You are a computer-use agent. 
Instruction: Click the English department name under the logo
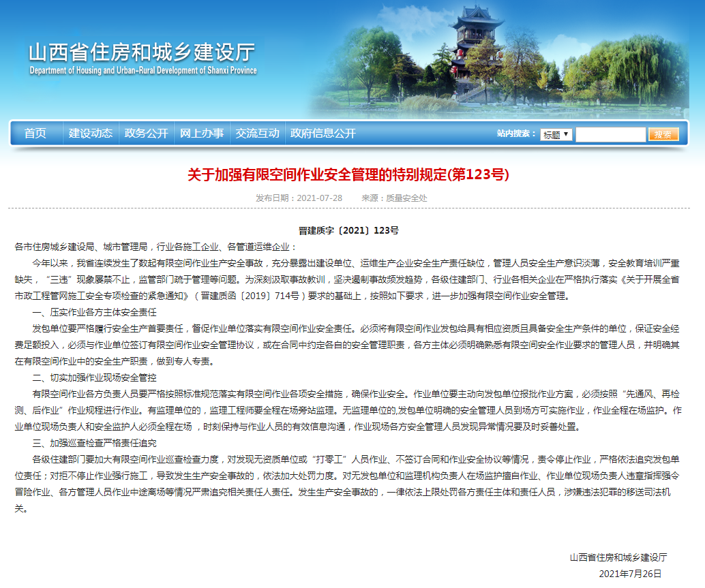pos(143,71)
